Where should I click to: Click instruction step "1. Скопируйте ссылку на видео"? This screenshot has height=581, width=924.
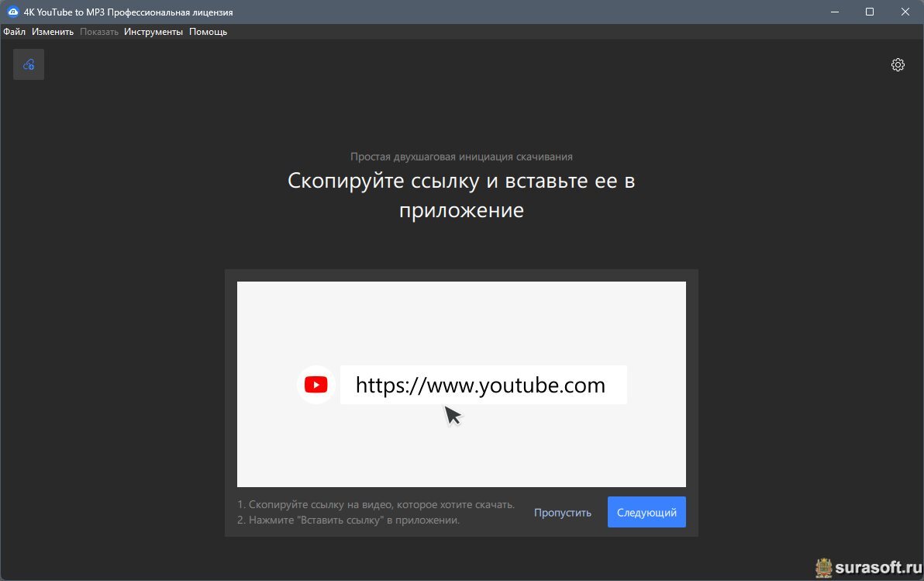[x=376, y=505]
